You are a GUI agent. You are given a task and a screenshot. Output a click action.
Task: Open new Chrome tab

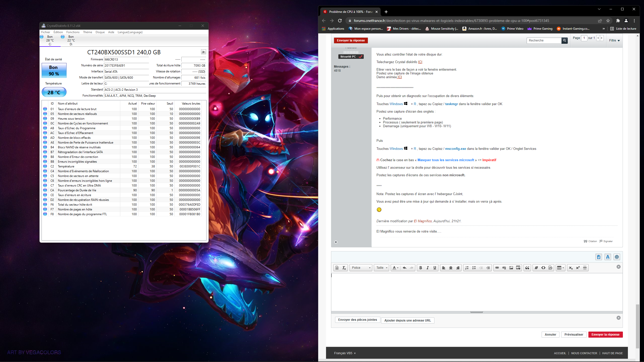[x=386, y=12]
